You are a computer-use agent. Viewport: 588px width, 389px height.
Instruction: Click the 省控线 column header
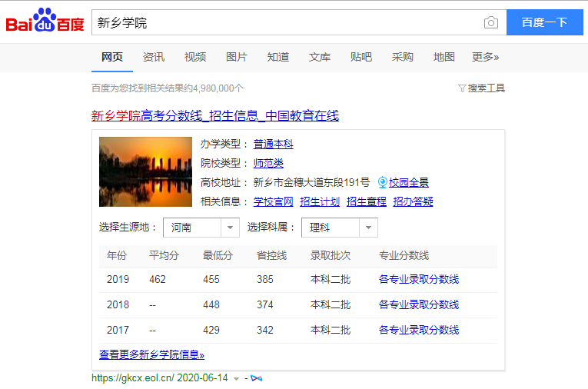point(272,256)
